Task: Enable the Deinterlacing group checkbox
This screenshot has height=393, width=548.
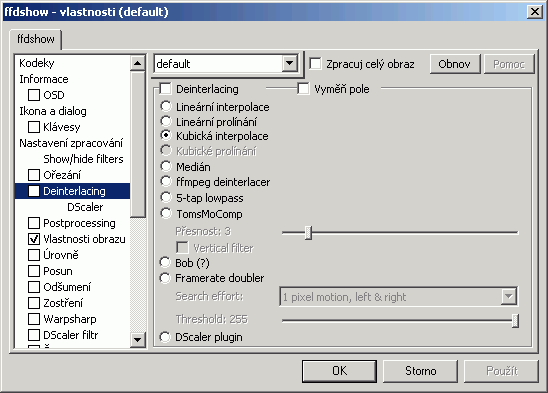Action: (x=165, y=89)
